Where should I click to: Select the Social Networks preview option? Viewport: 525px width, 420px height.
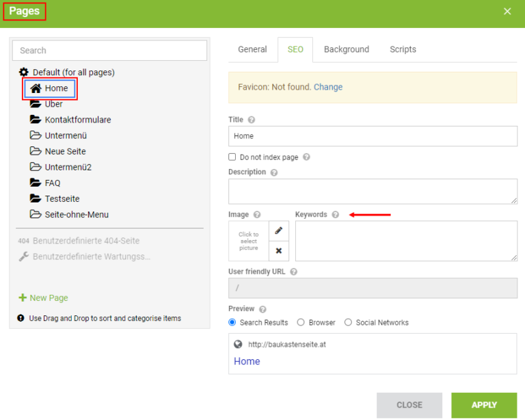click(x=348, y=322)
